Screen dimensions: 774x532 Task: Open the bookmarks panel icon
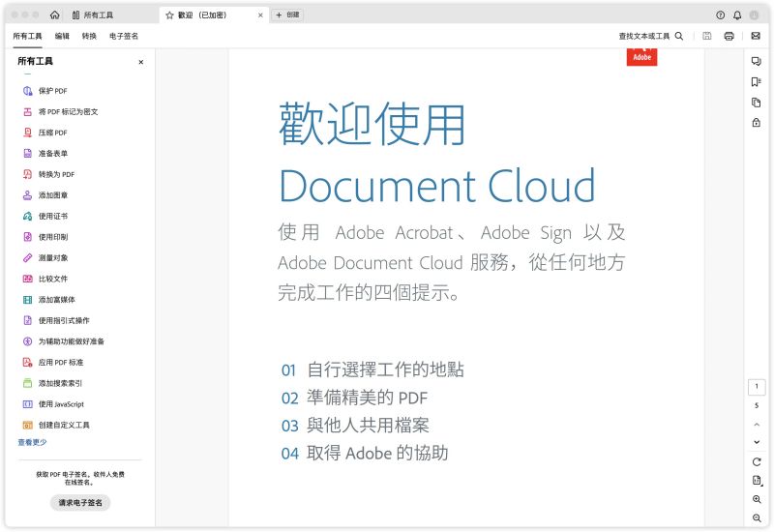[757, 82]
